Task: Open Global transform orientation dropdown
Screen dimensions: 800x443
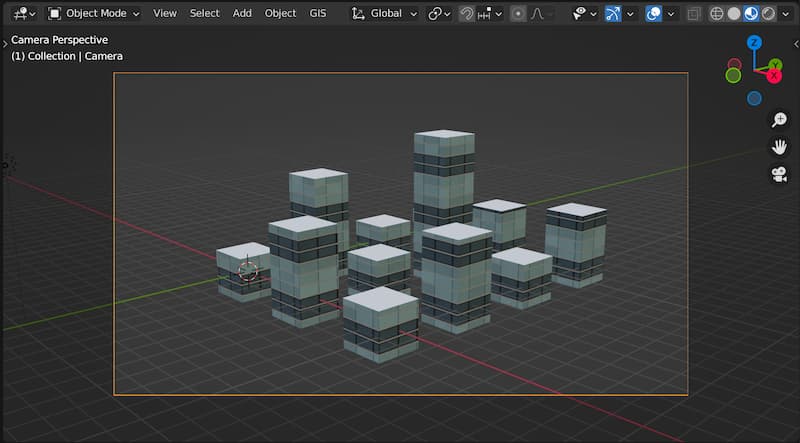Action: click(384, 14)
